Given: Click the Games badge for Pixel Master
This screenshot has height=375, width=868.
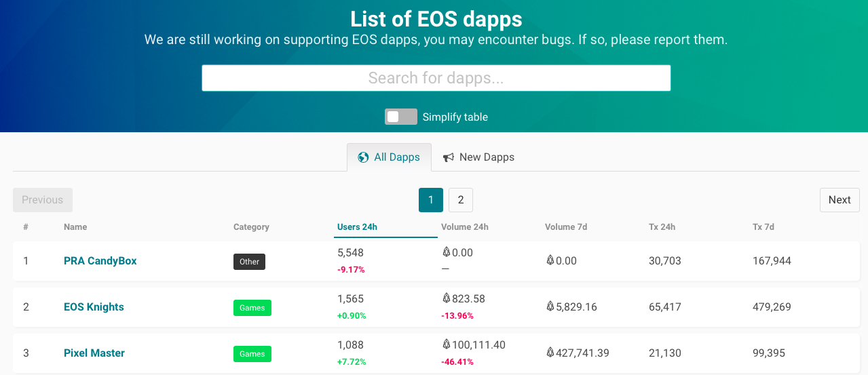Looking at the screenshot, I should [x=252, y=354].
